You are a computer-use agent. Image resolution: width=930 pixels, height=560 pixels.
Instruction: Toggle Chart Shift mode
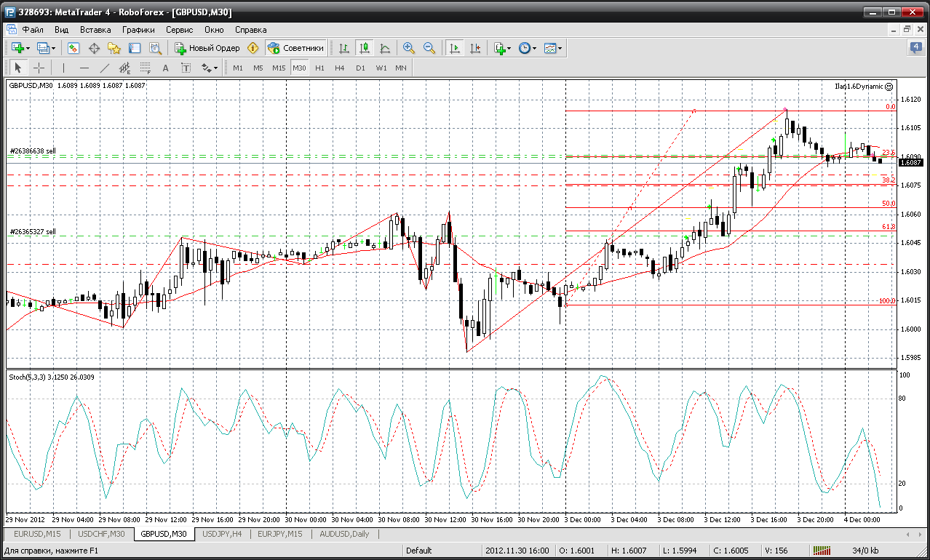click(475, 48)
